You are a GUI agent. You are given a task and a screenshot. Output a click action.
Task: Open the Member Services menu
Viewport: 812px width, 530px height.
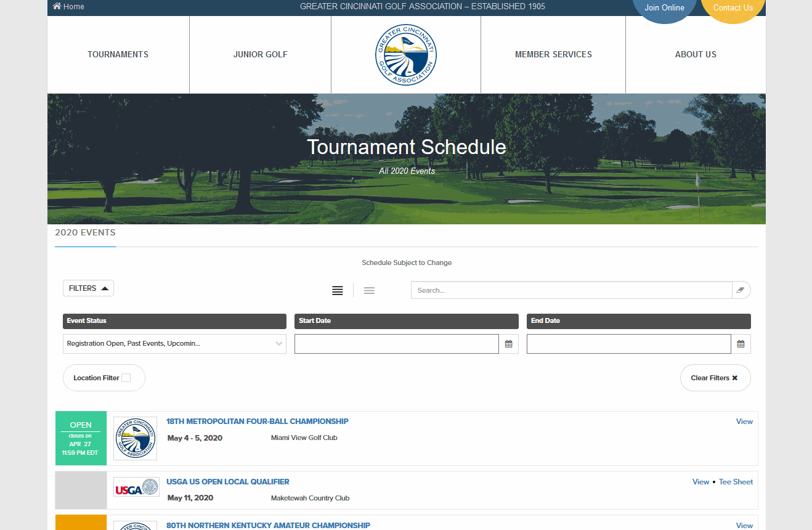[553, 54]
